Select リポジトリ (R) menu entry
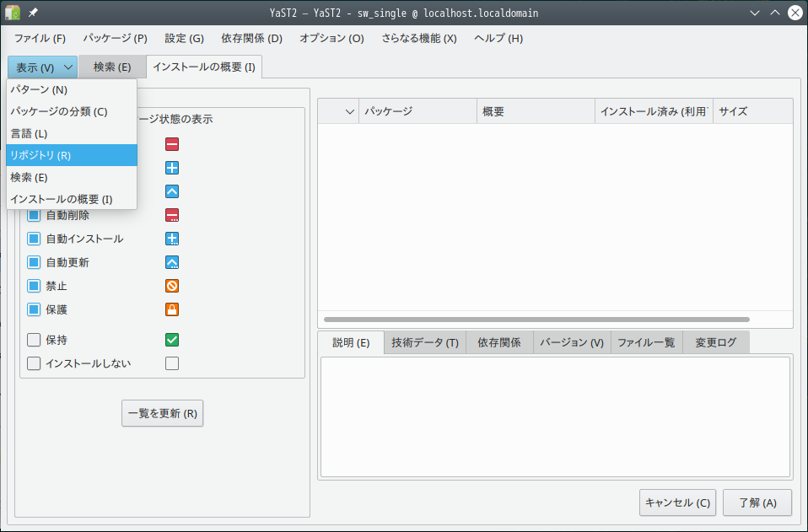The height and width of the screenshot is (532, 808). click(x=72, y=155)
